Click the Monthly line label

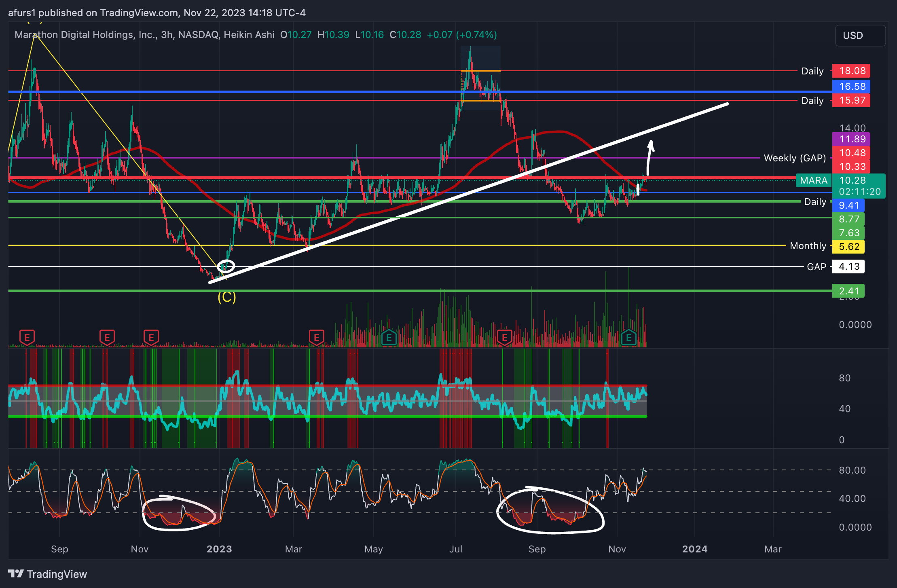(808, 246)
